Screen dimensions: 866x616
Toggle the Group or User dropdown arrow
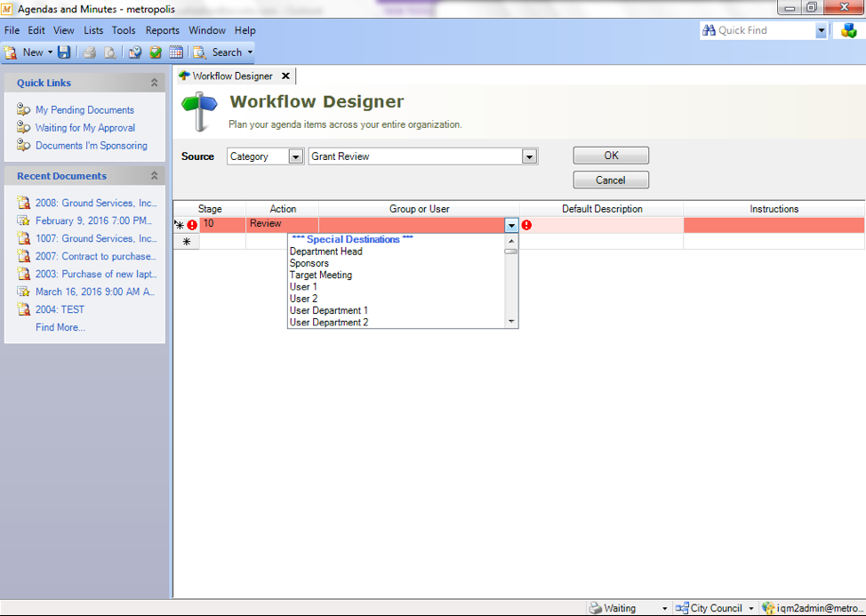(511, 225)
